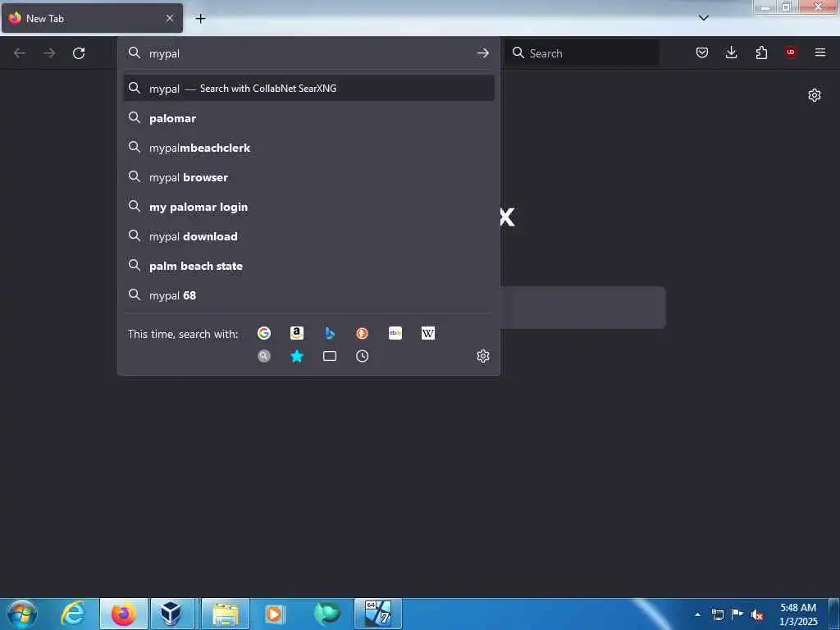840x630 pixels.
Task: Open a new tab with plus button
Action: coord(200,19)
